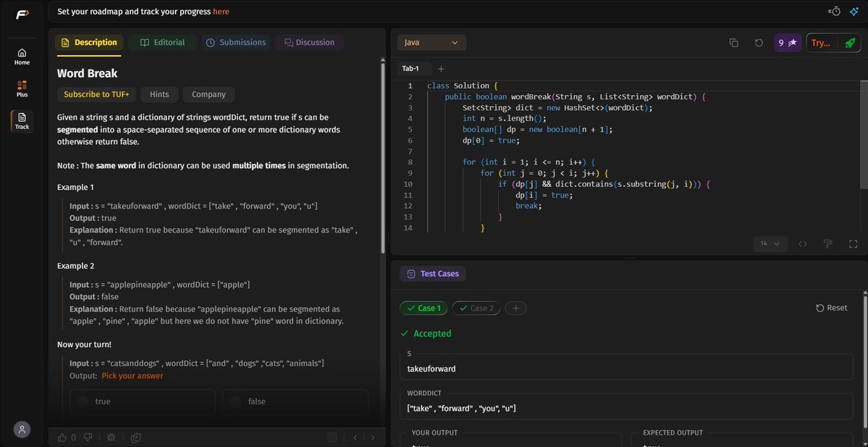
Task: Click the 9 shooting-star streak badge
Action: 788,43
